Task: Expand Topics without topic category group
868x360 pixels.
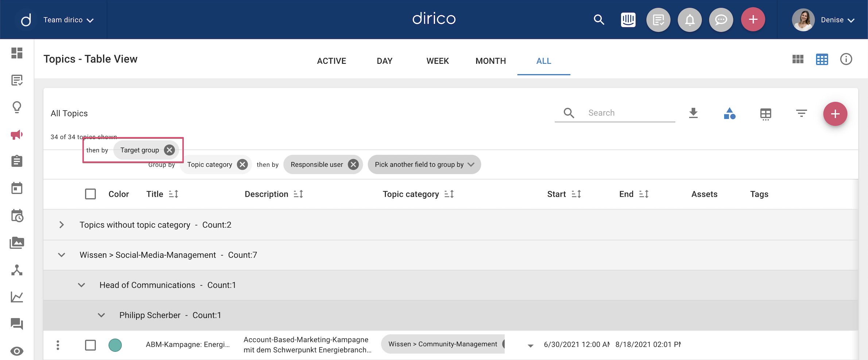Action: click(62, 225)
